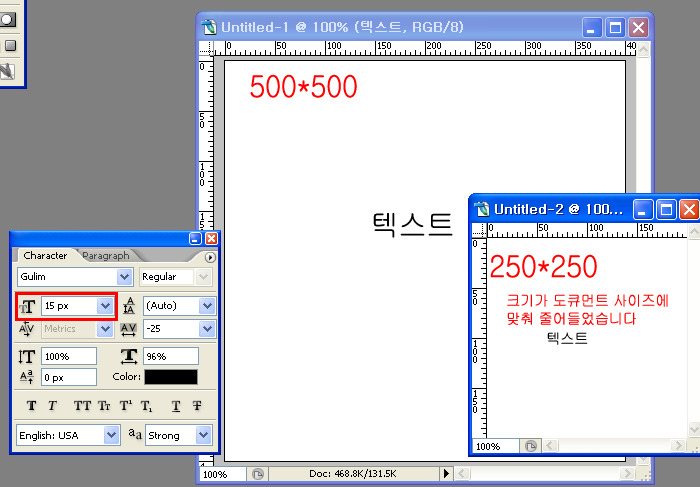This screenshot has height=487, width=700.
Task: Toggle All Caps style
Action: pos(82,405)
